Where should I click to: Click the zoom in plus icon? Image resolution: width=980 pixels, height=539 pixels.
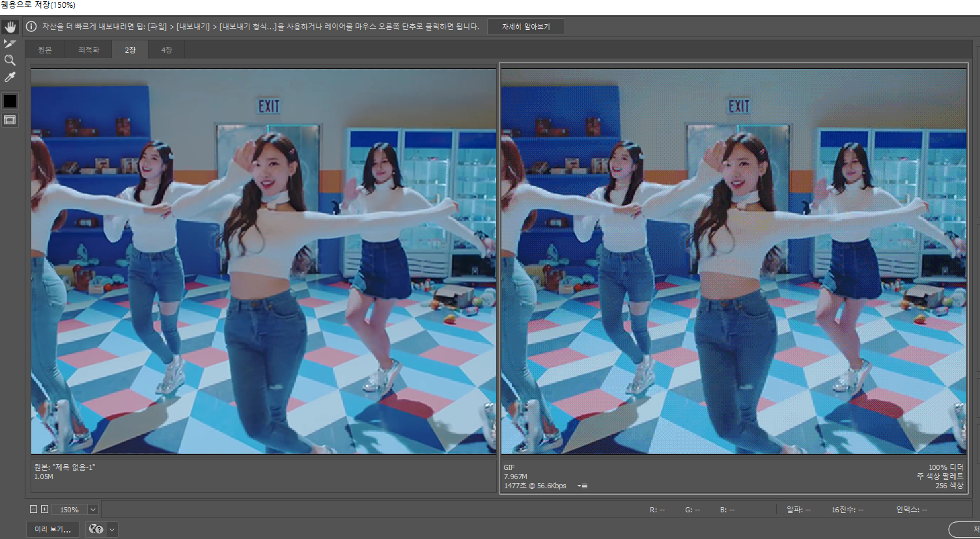[x=44, y=509]
